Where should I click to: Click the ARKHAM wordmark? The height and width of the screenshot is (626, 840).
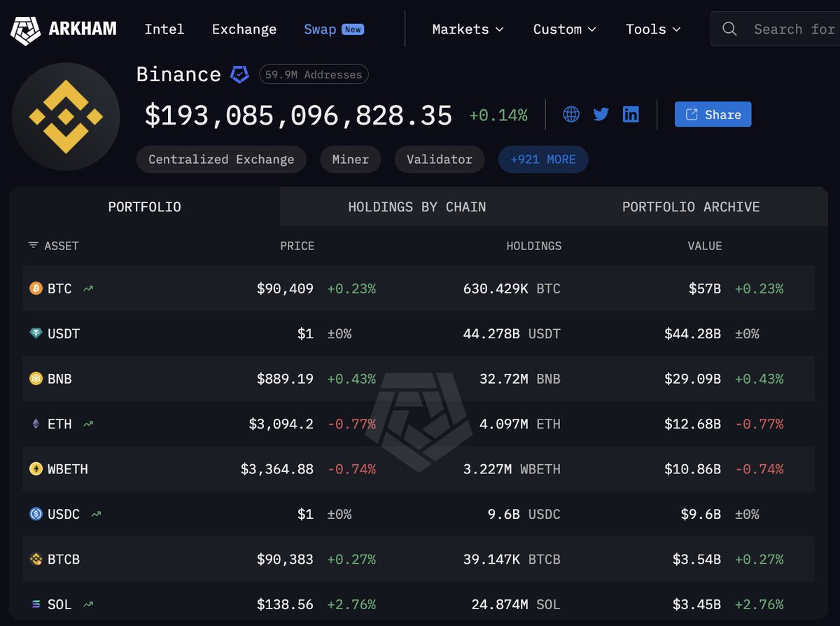(x=83, y=29)
